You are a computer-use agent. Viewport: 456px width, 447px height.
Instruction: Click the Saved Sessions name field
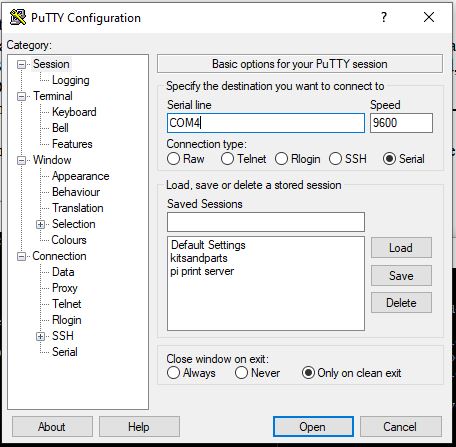click(266, 222)
